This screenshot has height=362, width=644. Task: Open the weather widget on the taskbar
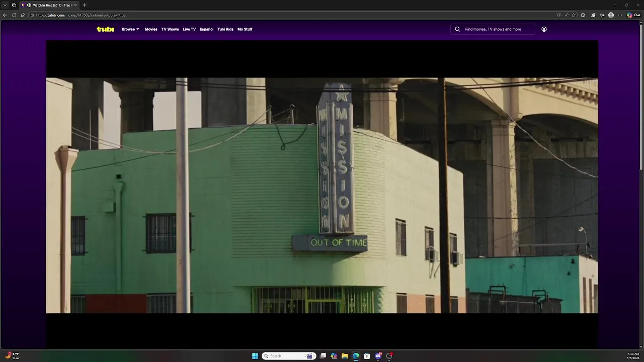click(x=12, y=356)
